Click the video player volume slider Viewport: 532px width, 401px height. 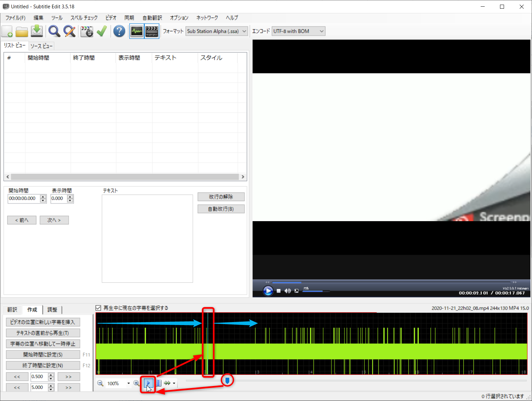click(x=316, y=291)
